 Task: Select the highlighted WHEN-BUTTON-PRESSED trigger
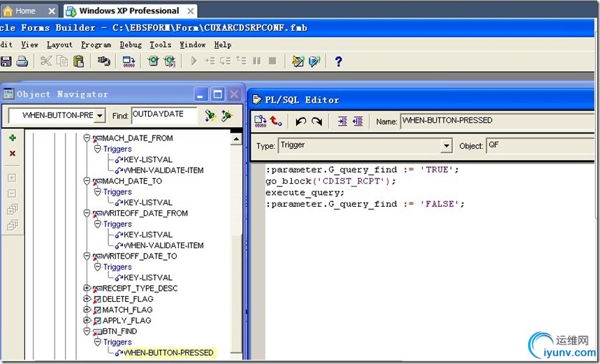click(169, 353)
